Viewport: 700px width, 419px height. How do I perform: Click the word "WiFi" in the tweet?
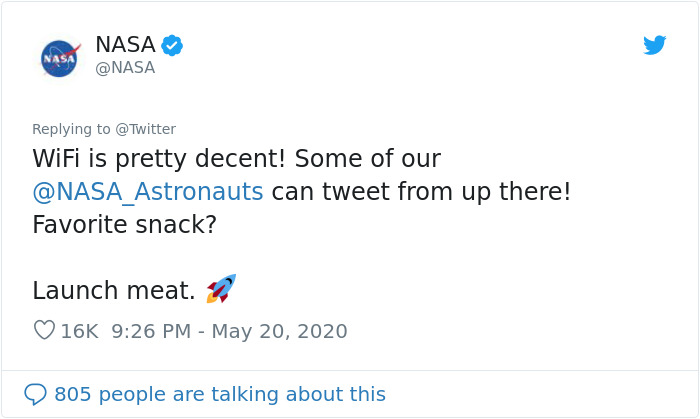pos(59,159)
